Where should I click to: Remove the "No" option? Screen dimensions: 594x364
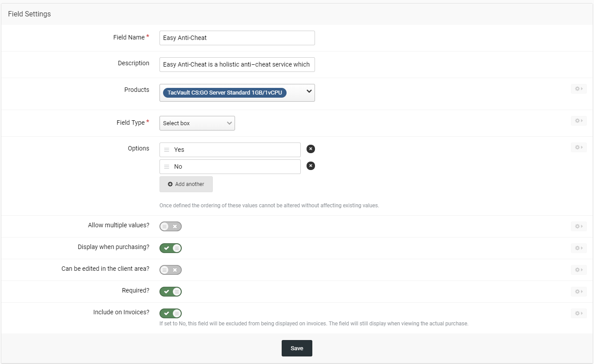click(311, 166)
